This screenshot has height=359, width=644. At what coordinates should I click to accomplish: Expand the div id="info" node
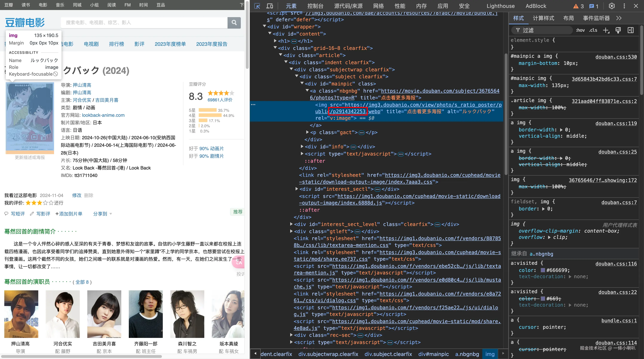302,147
